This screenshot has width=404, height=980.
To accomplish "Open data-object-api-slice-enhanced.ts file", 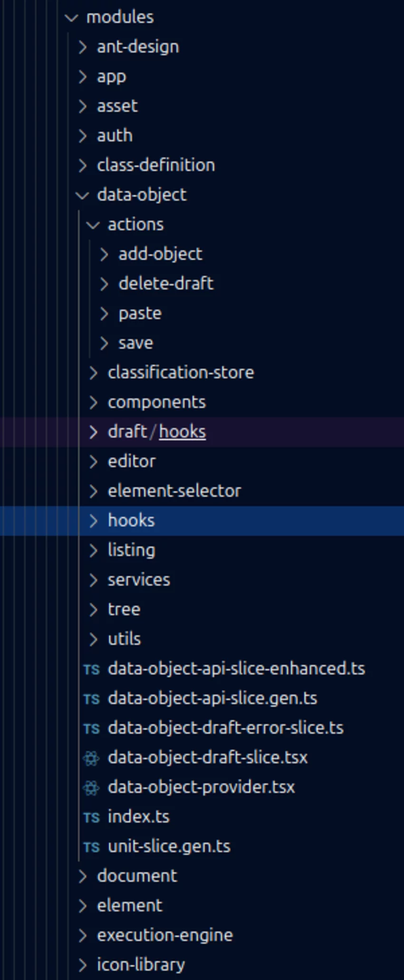I will click(x=237, y=669).
